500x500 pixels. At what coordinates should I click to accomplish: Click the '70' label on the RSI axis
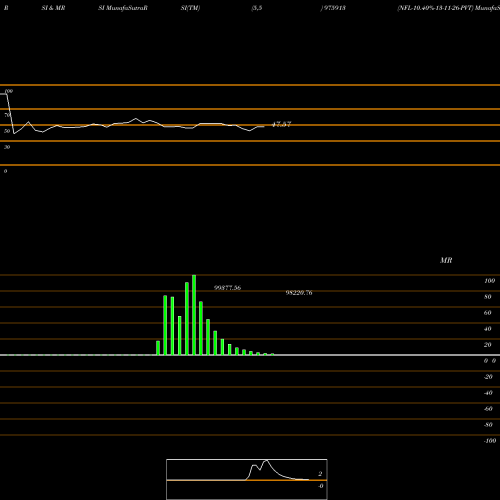pos(7,115)
